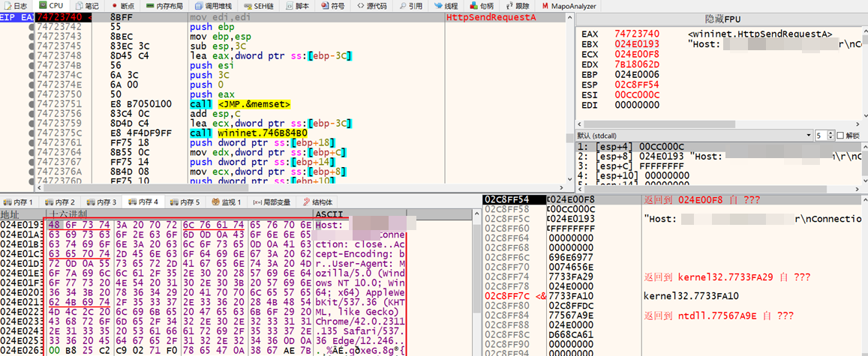
Task: Open the 日志 log tab
Action: click(x=15, y=5)
